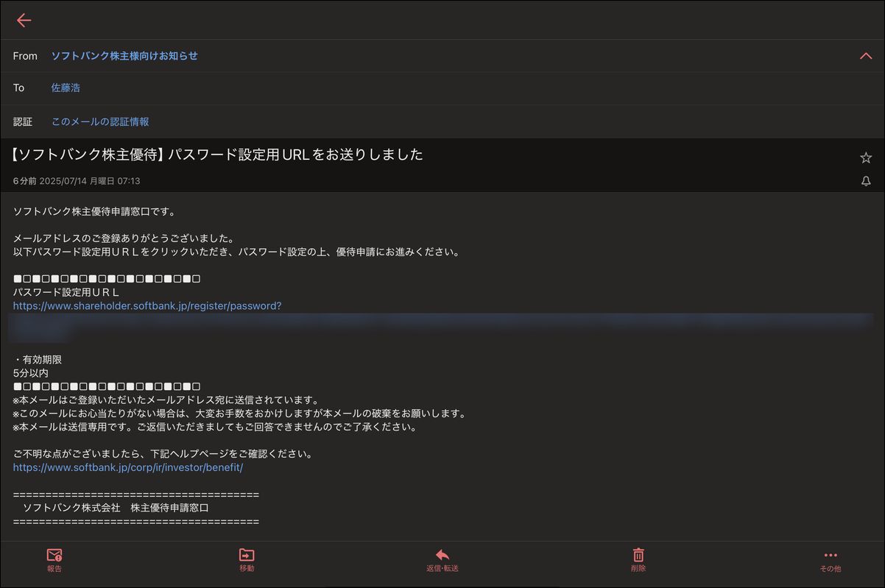The image size is (885, 588).
Task: Reply or forward via 返信・転送
Action: tap(442, 560)
